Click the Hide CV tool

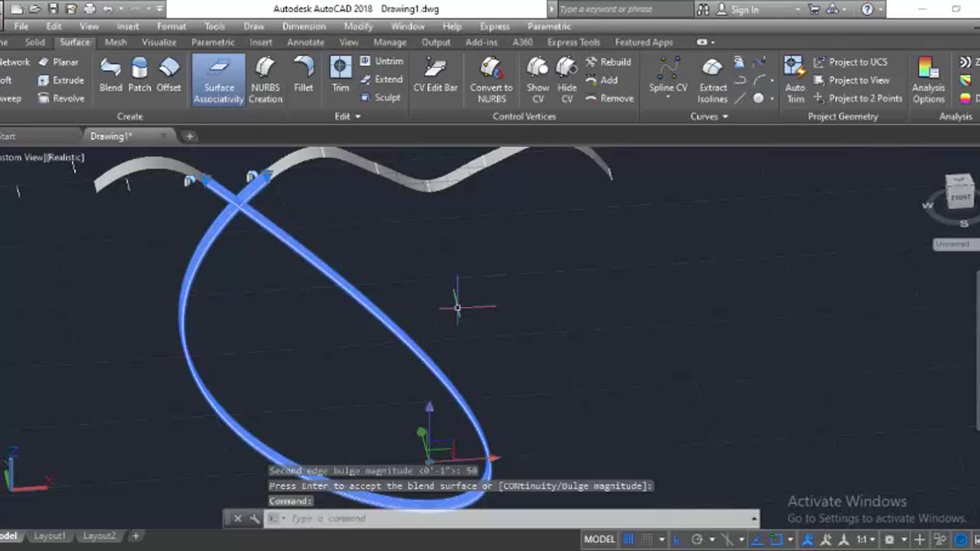click(567, 80)
